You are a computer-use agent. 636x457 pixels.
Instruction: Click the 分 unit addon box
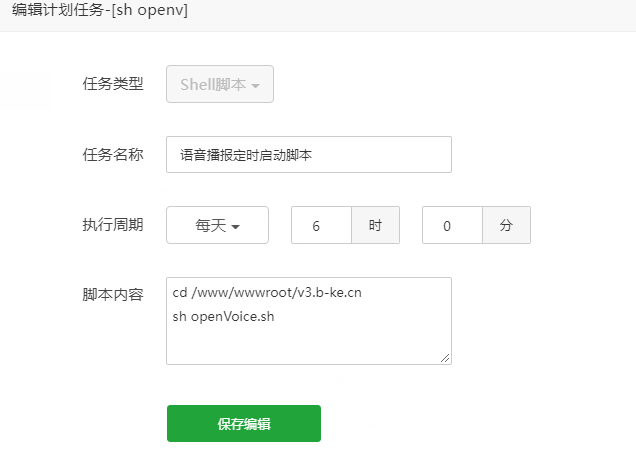(507, 225)
